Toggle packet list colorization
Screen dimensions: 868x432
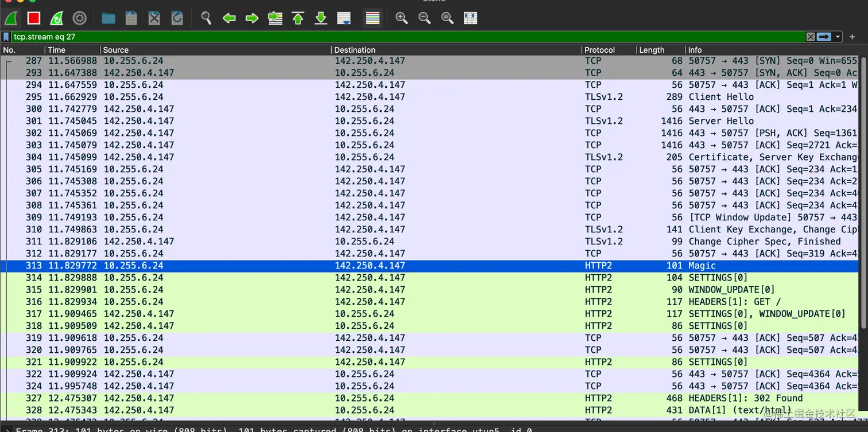(x=373, y=18)
